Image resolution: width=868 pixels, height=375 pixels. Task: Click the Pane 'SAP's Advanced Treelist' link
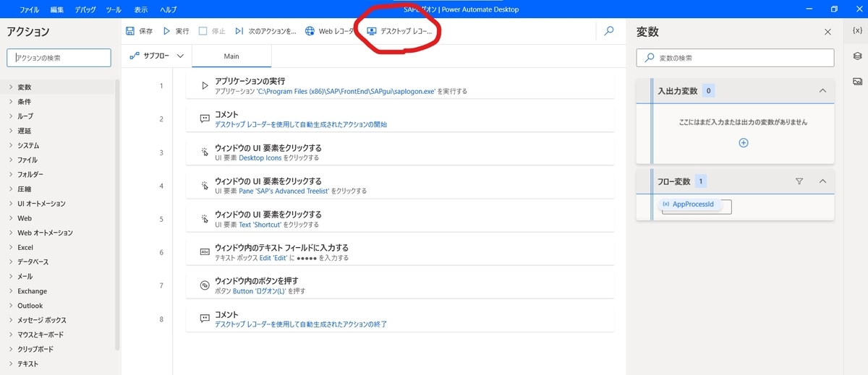pyautogui.click(x=284, y=191)
